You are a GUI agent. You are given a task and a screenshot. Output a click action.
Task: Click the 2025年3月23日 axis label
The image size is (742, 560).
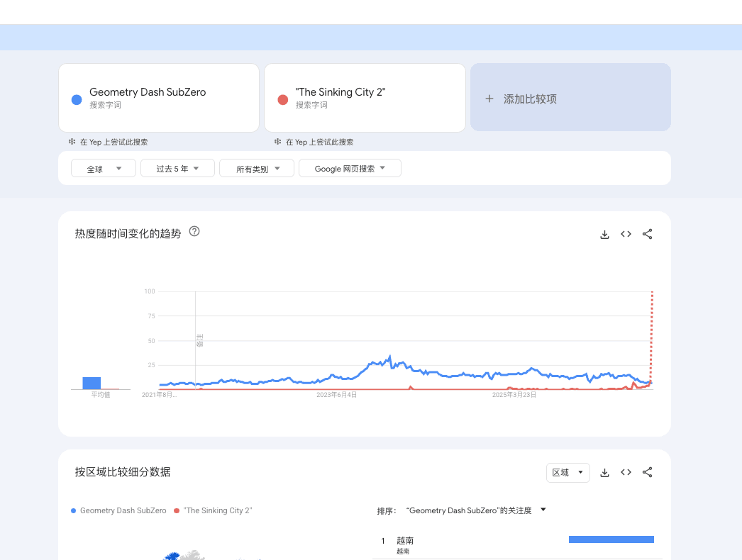click(x=514, y=394)
